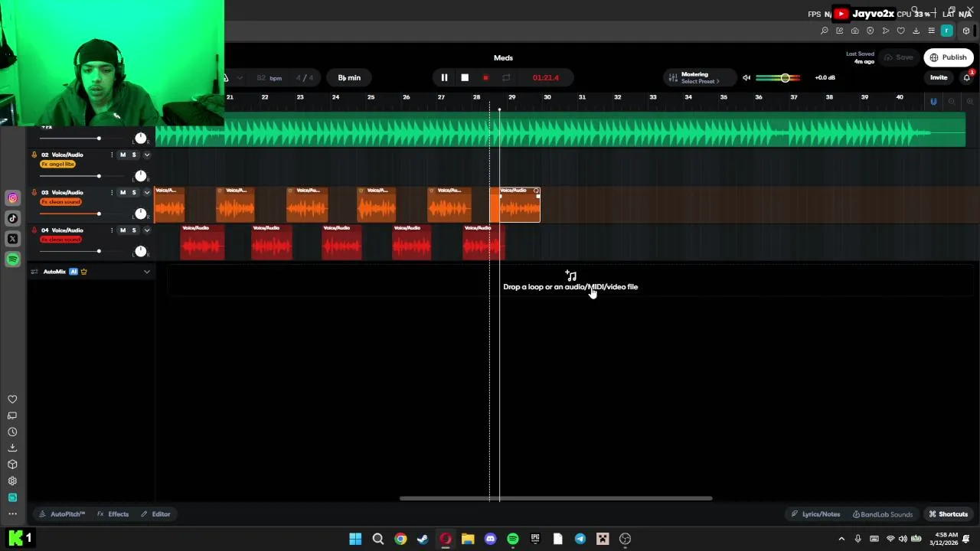Expand the AutoMix section chevron
Screen dimensions: 980x551
(x=147, y=272)
